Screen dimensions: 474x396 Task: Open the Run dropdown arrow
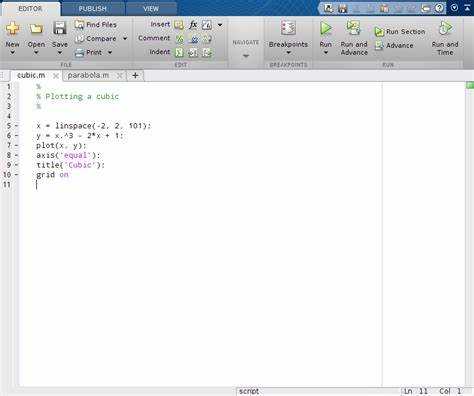click(x=326, y=53)
